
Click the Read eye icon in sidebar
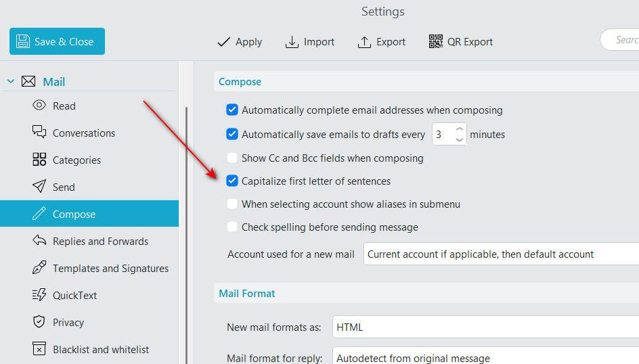pos(39,106)
